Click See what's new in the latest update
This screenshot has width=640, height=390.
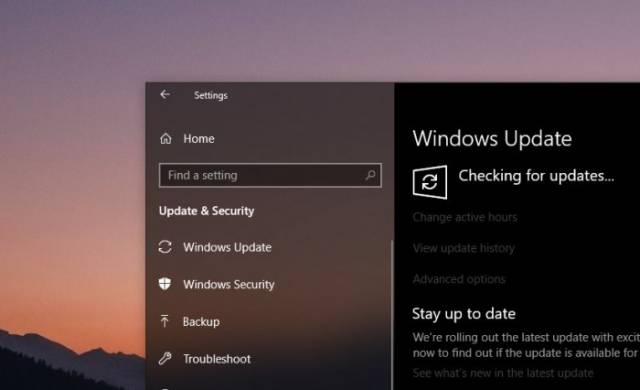tap(503, 373)
